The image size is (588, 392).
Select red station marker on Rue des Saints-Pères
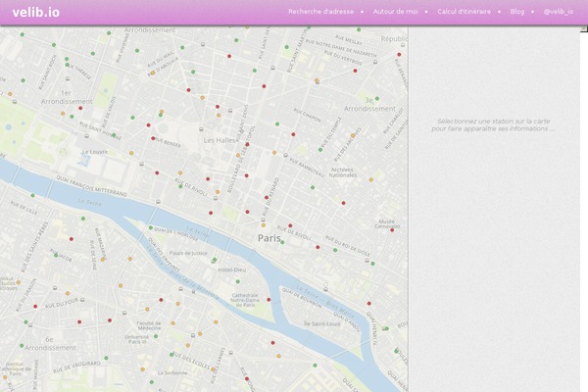tap(72, 239)
